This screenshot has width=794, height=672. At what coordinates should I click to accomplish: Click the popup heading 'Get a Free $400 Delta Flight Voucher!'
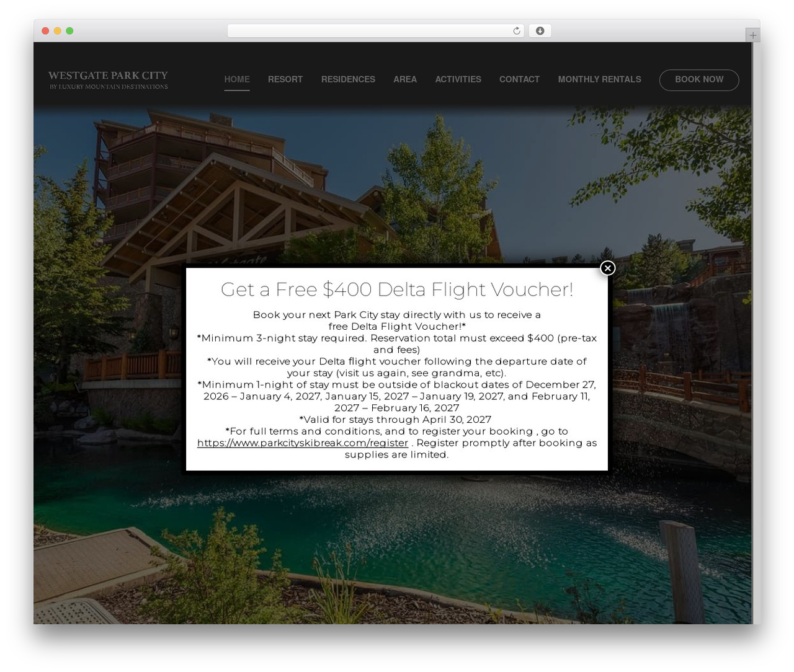coord(397,290)
